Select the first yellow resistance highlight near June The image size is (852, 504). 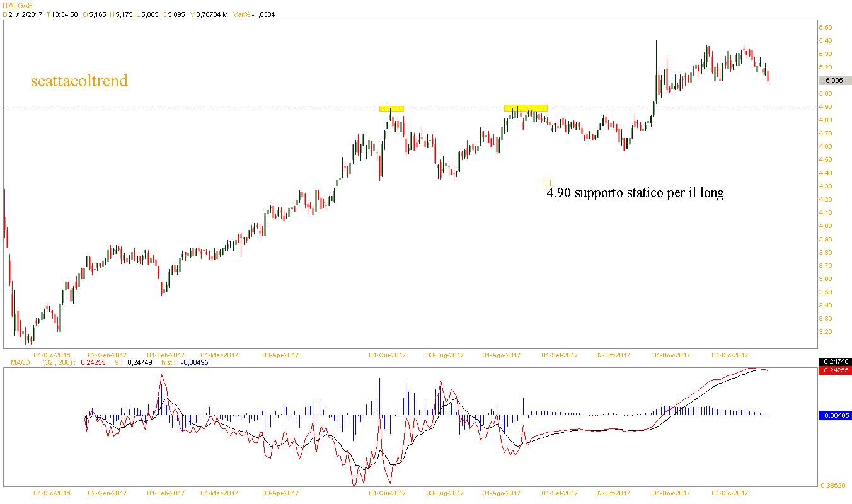point(391,108)
